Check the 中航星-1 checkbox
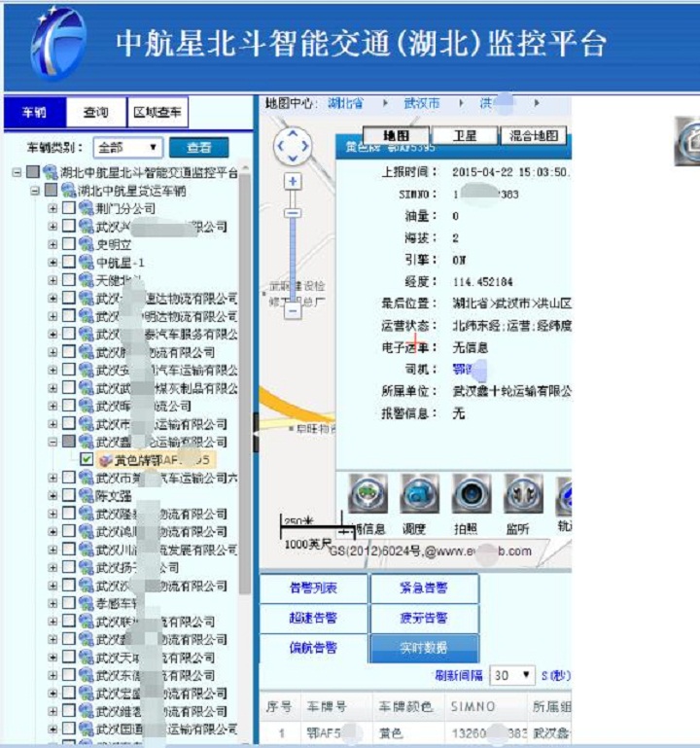Screen dimensions: 700x748 tap(69, 262)
